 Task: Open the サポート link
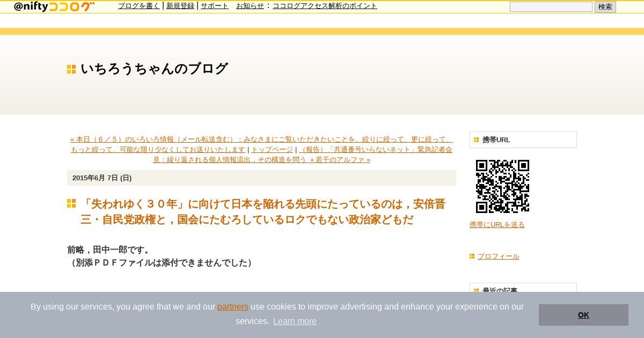(215, 6)
